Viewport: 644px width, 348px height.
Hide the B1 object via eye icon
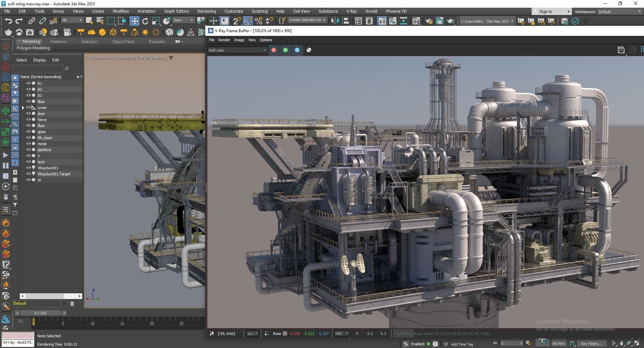click(29, 83)
